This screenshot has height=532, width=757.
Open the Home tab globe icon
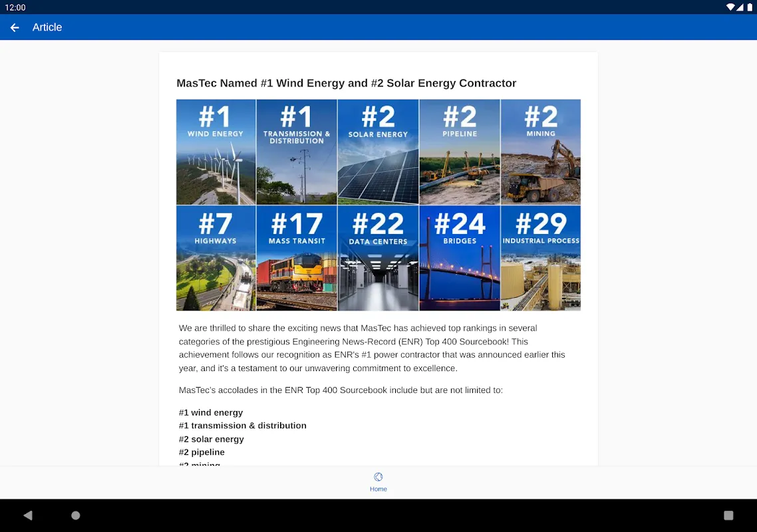(x=378, y=477)
